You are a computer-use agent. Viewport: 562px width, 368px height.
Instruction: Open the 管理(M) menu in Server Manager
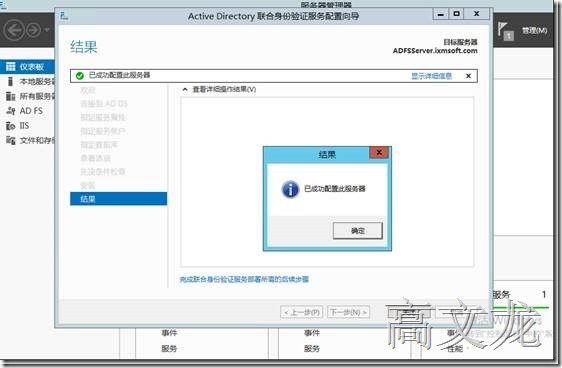click(534, 30)
